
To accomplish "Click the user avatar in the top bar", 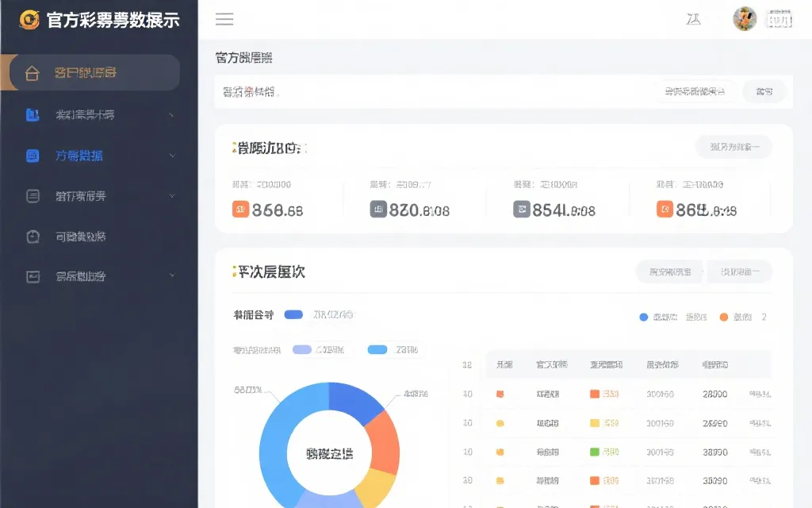I will [x=745, y=18].
